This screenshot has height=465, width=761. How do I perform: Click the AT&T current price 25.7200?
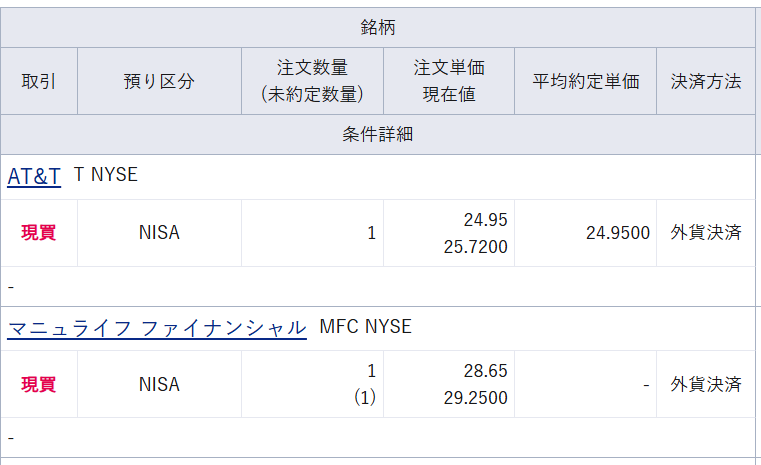pyautogui.click(x=476, y=247)
